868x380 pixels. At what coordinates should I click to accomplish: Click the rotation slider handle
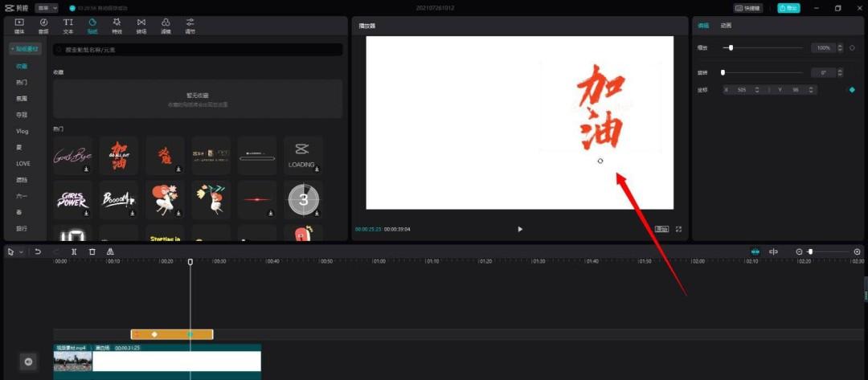(723, 72)
